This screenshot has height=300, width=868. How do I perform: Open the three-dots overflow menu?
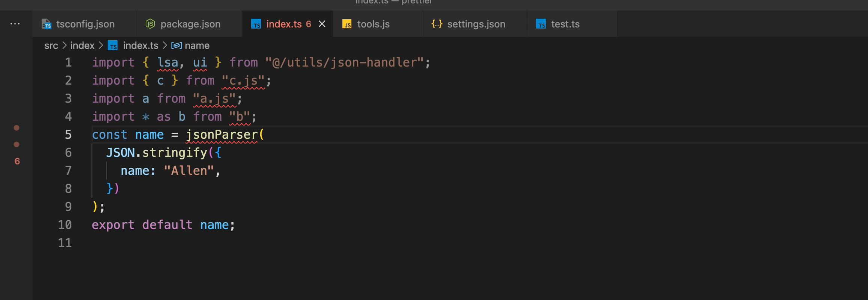coord(15,24)
